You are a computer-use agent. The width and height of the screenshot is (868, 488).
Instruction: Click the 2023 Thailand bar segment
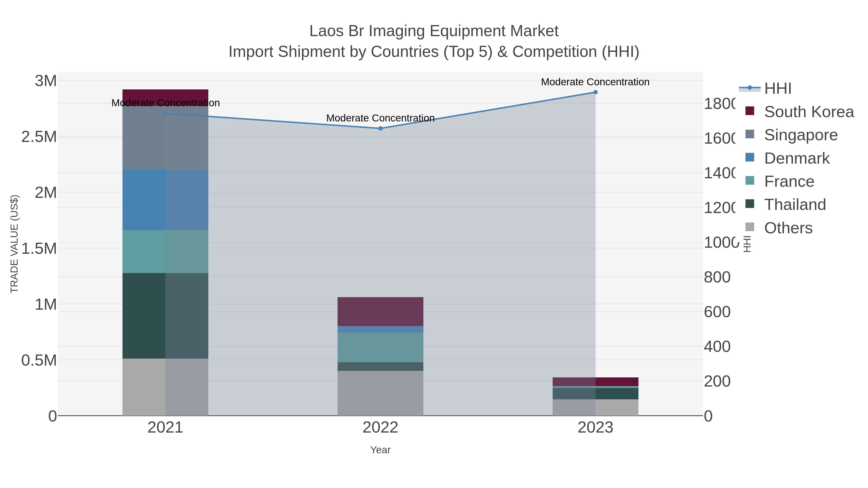(595, 394)
